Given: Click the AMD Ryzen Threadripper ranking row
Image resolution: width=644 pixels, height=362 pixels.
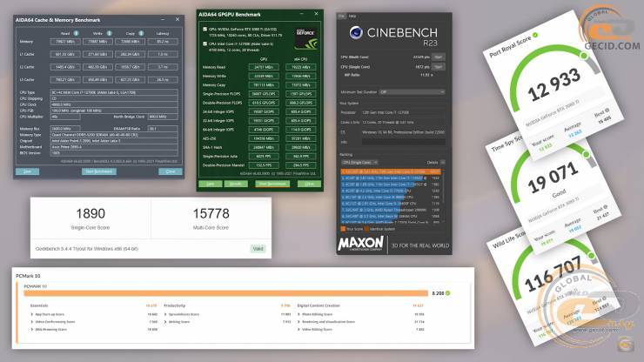Looking at the screenshot, I should (x=391, y=210).
